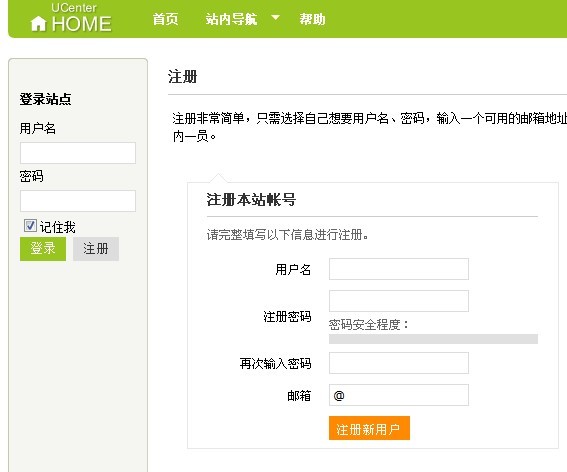Click the UCenter HOME house icon

(x=38, y=24)
